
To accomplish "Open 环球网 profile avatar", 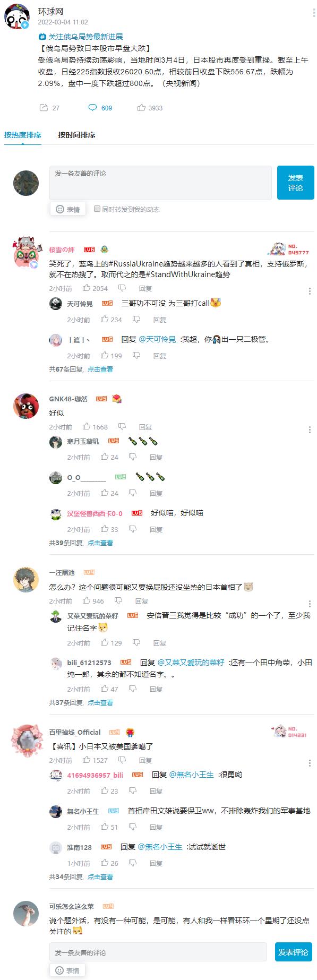I will [18, 16].
